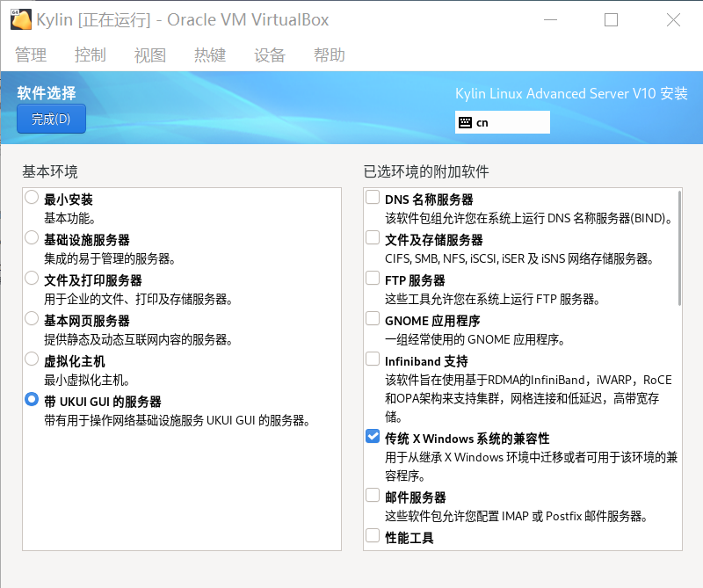Select the 最小安装 base environment
This screenshot has height=588, width=703.
[32, 199]
